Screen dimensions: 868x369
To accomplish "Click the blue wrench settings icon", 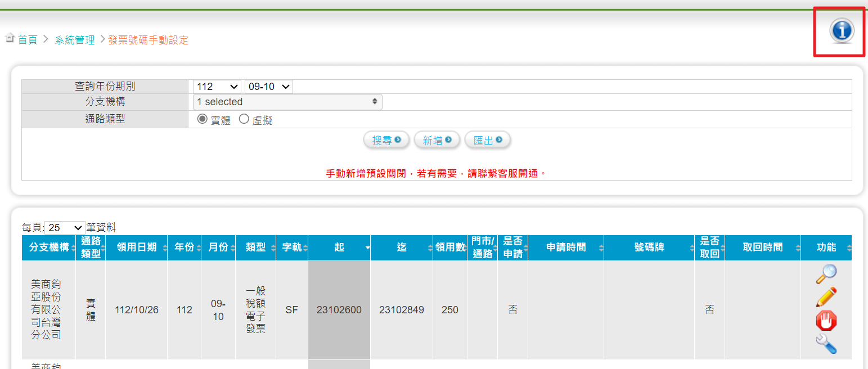I will tap(826, 344).
